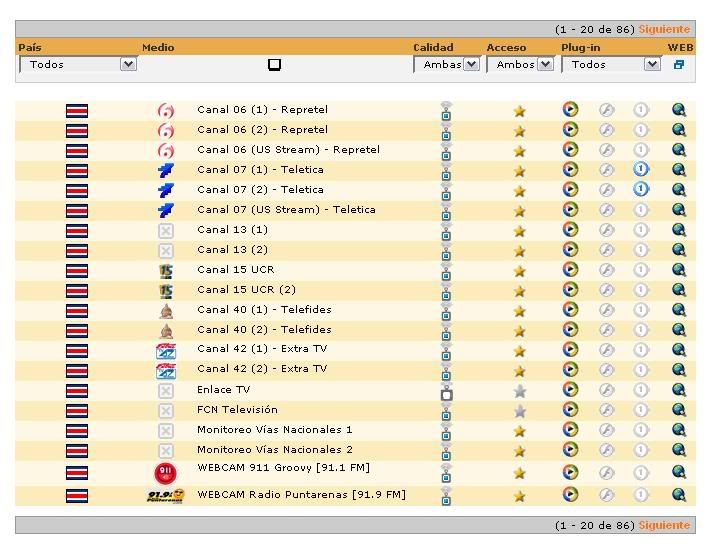
Task: Open the web globe icon for Canal 15 UCR
Action: pyautogui.click(x=679, y=270)
